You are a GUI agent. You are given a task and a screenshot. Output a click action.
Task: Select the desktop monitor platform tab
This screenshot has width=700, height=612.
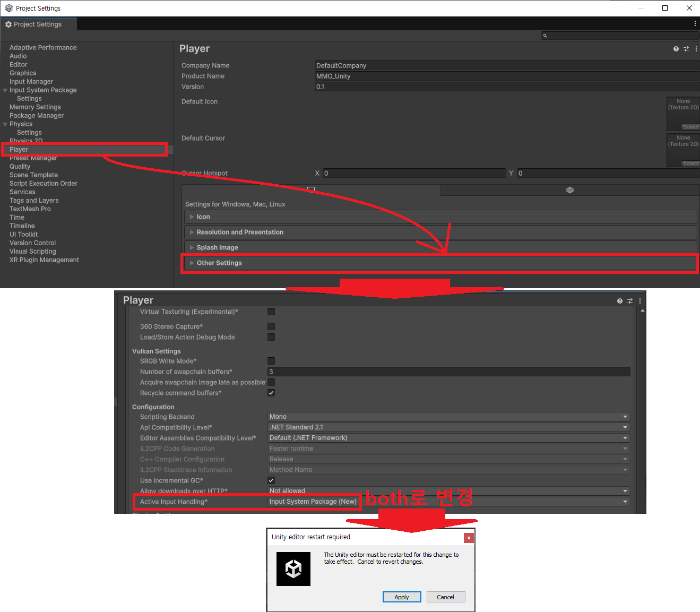pyautogui.click(x=311, y=190)
